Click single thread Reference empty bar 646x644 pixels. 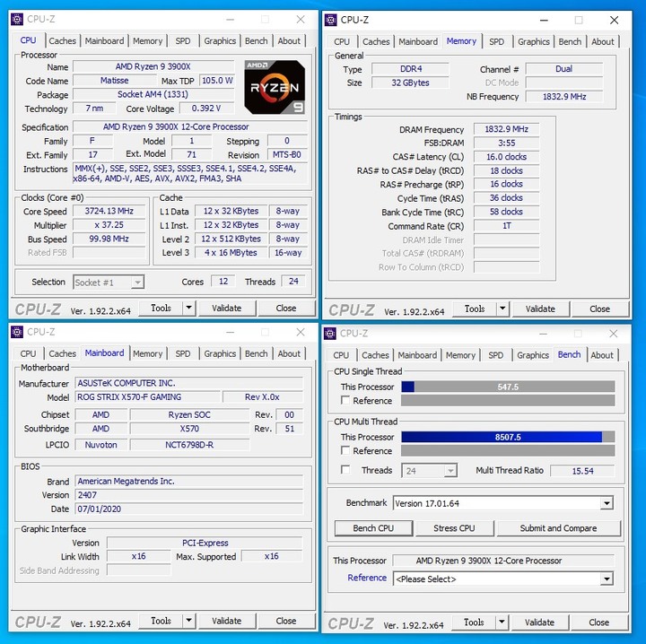pyautogui.click(x=508, y=400)
